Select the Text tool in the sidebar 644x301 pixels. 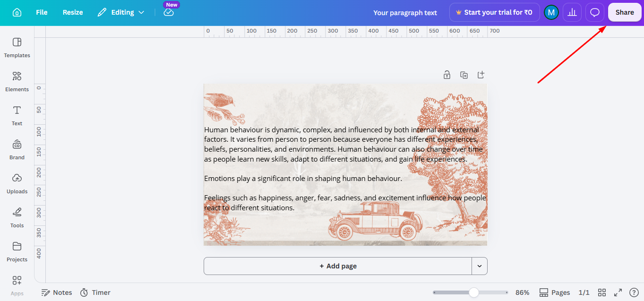click(17, 115)
